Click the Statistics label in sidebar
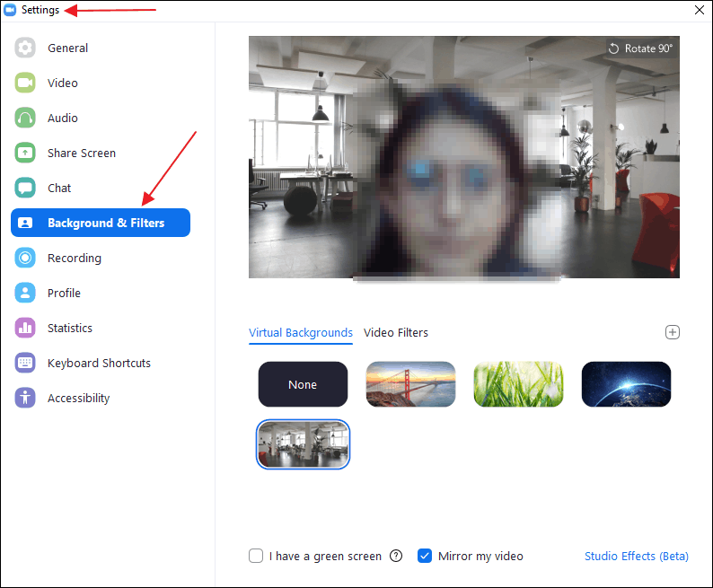 pyautogui.click(x=70, y=328)
